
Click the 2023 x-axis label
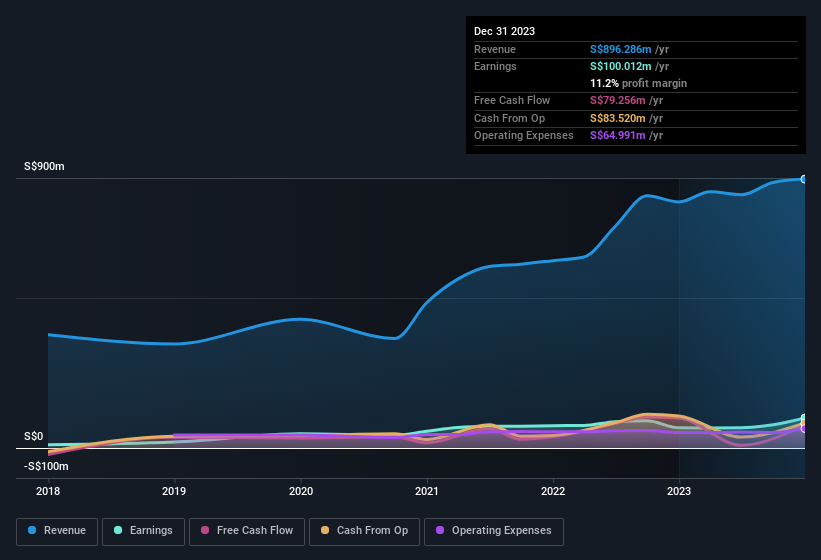coord(679,491)
